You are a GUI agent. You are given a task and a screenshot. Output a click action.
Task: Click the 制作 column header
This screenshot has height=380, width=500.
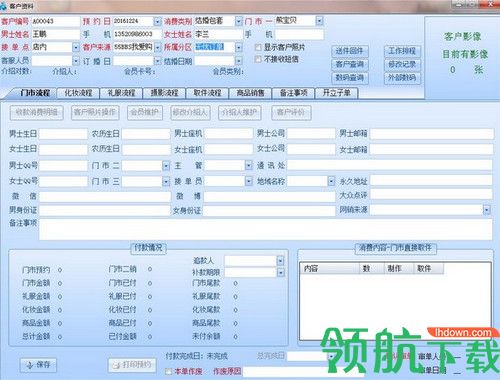pyautogui.click(x=399, y=268)
